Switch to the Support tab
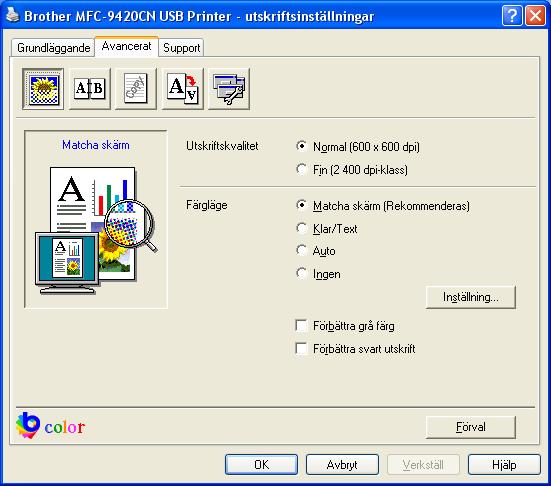The height and width of the screenshot is (486, 551). (181, 48)
